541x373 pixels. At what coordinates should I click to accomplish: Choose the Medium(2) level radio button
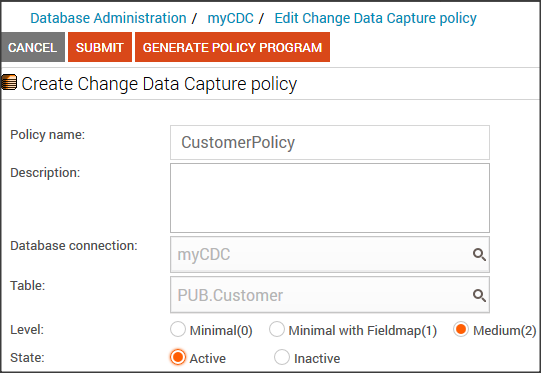pos(461,329)
